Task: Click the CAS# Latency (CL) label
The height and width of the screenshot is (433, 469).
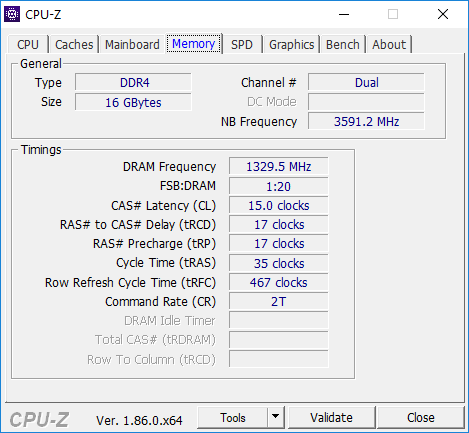Action: 163,206
